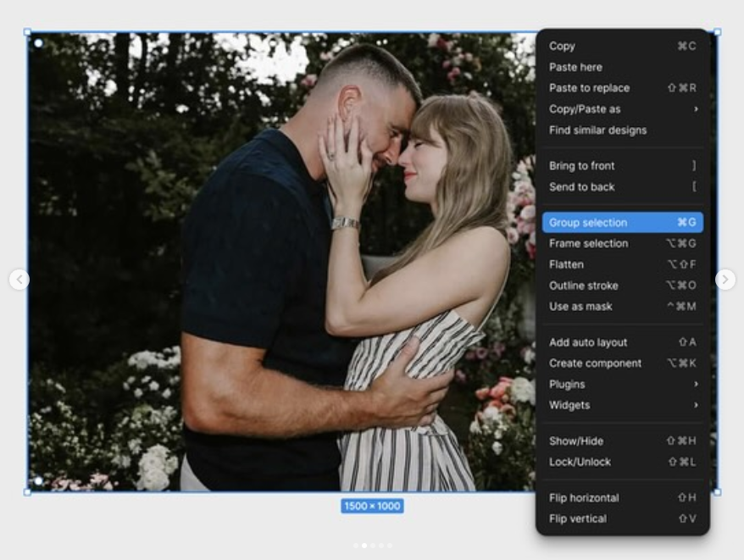Screen dimensions: 744x560
Task: Select Frame selection menu item
Action: (x=622, y=244)
